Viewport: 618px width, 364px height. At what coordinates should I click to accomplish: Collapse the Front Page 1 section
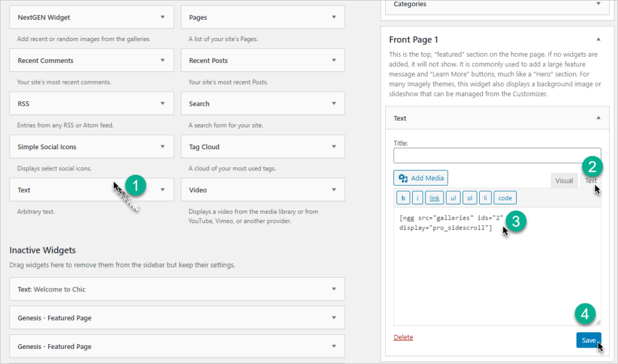(598, 39)
